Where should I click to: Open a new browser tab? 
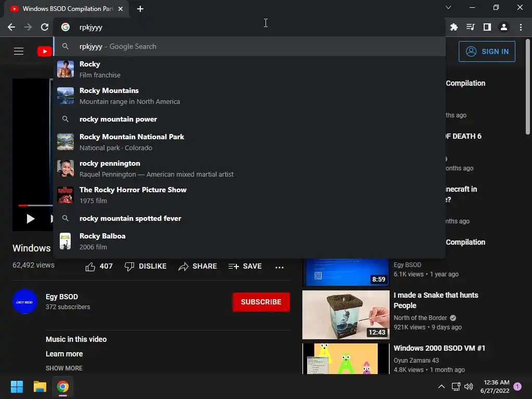tap(140, 9)
